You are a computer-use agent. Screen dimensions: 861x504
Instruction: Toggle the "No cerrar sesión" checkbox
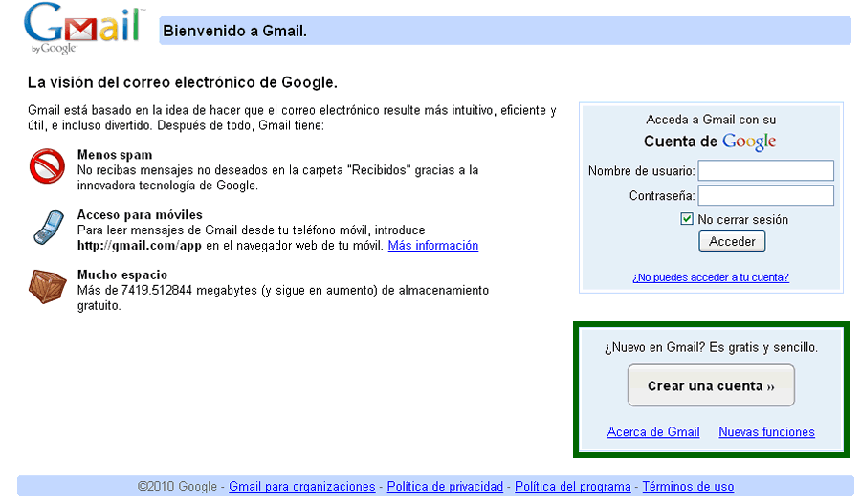tap(686, 219)
